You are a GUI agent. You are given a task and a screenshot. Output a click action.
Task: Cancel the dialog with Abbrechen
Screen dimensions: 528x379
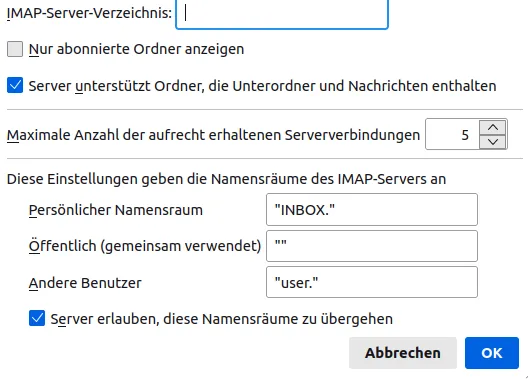[x=403, y=353]
